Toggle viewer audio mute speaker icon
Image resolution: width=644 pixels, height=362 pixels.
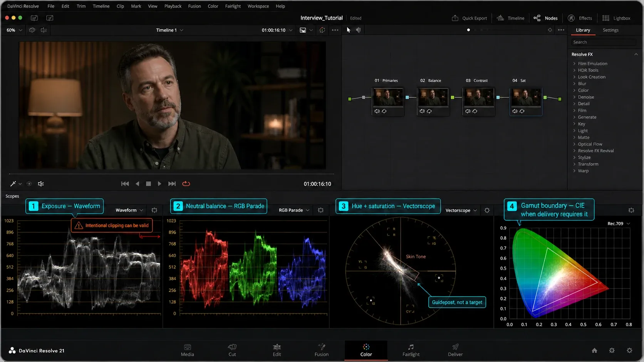pyautogui.click(x=41, y=184)
